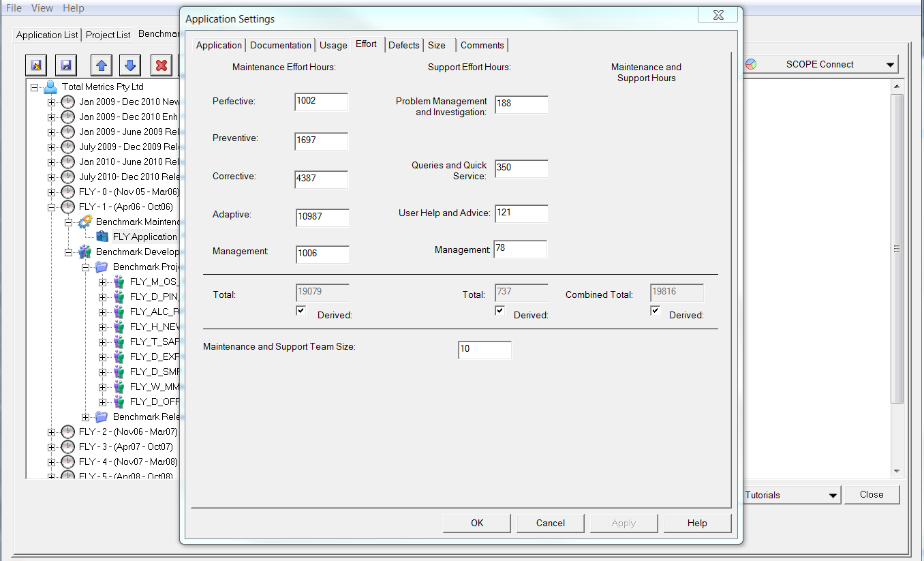Select the Save As toolbar icon
The height and width of the screenshot is (561, 924).
36,65
